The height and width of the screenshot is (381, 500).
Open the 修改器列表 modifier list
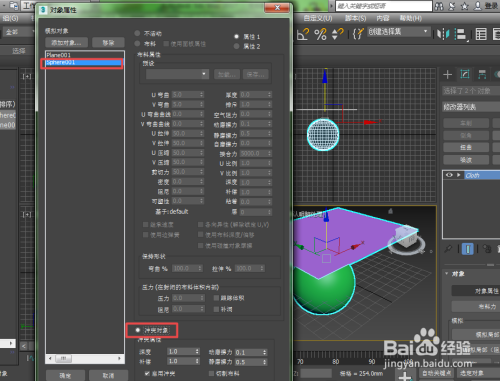(x=471, y=107)
